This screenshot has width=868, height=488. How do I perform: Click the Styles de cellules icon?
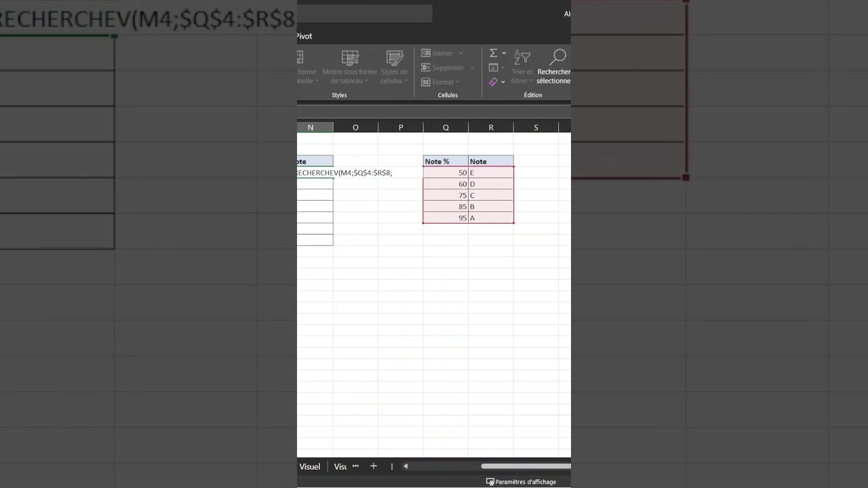394,58
